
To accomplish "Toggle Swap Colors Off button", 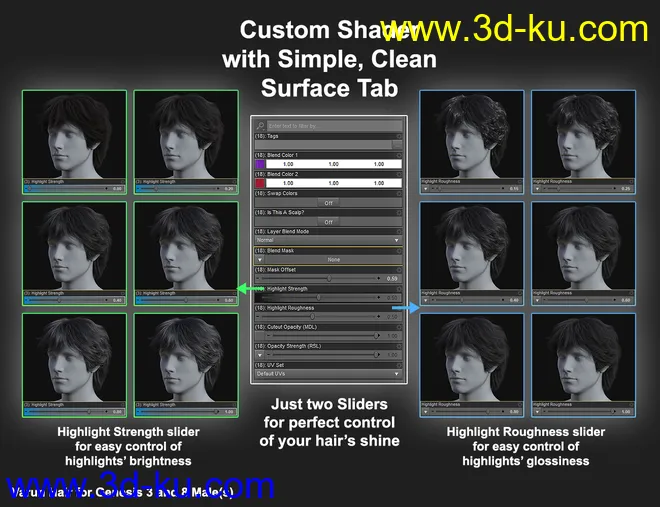I will click(328, 203).
